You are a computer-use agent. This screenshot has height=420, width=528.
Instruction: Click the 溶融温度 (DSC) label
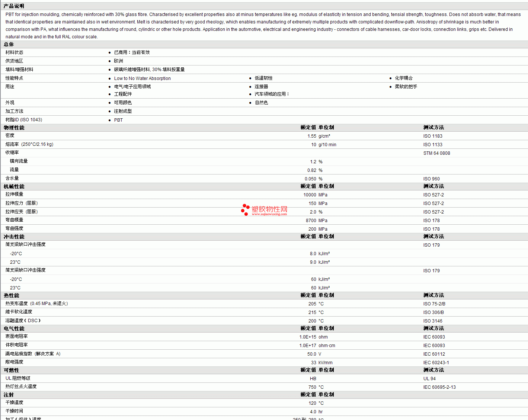pos(23,321)
